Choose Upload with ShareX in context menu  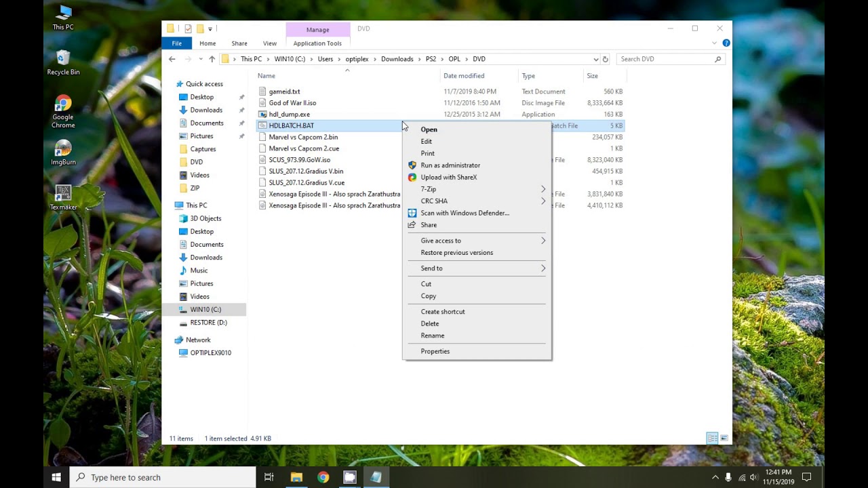477,178
